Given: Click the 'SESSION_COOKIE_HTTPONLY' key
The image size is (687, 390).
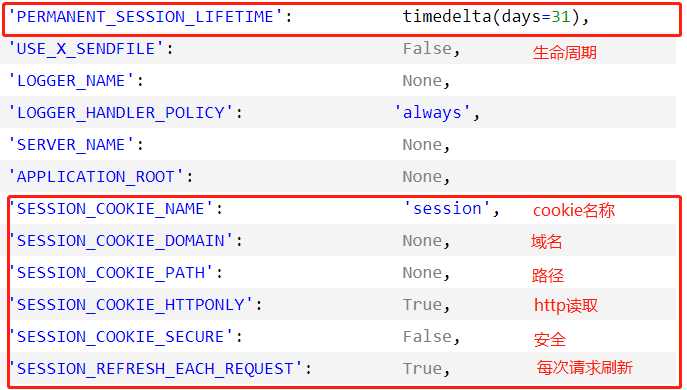Looking at the screenshot, I should point(131,305).
